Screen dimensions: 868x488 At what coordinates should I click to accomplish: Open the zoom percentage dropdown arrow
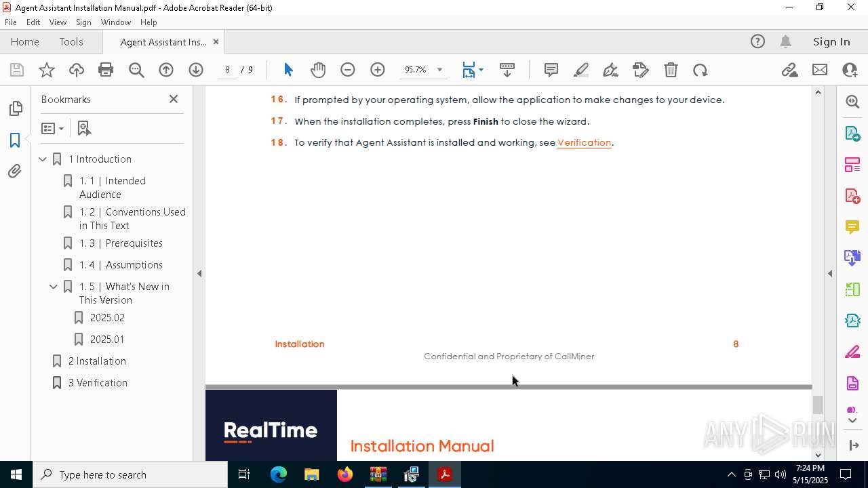tap(439, 70)
